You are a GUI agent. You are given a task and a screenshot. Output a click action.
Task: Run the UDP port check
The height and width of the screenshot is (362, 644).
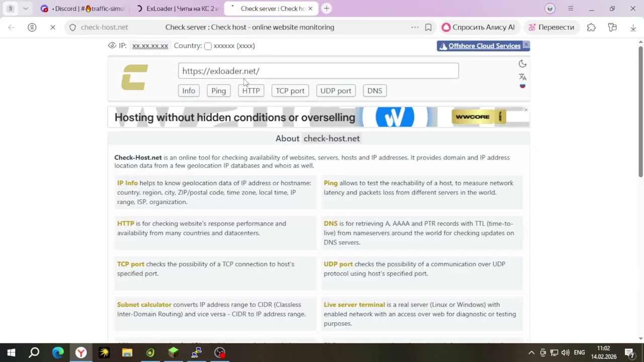[x=336, y=90]
